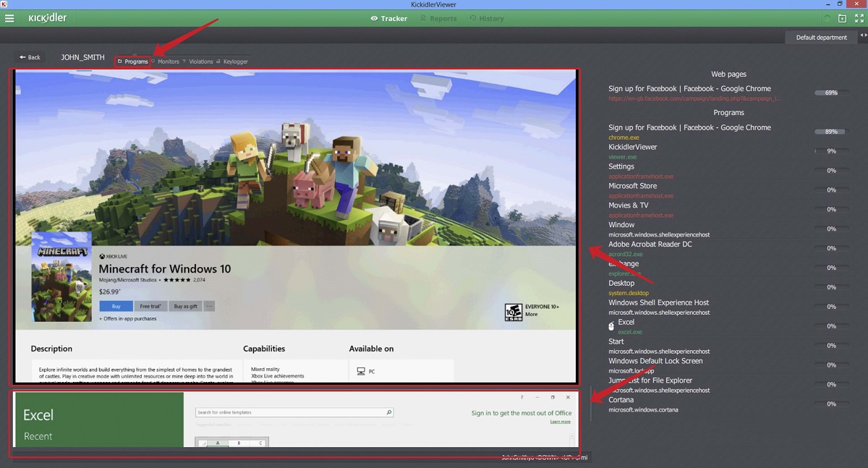Select the Cortana program row
The width and height of the screenshot is (868, 468).
728,404
